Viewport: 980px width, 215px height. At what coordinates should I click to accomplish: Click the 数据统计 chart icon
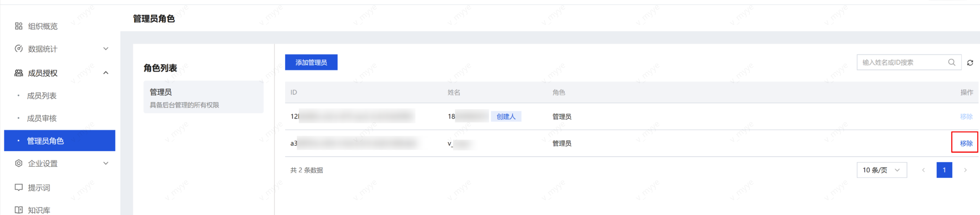pos(18,49)
